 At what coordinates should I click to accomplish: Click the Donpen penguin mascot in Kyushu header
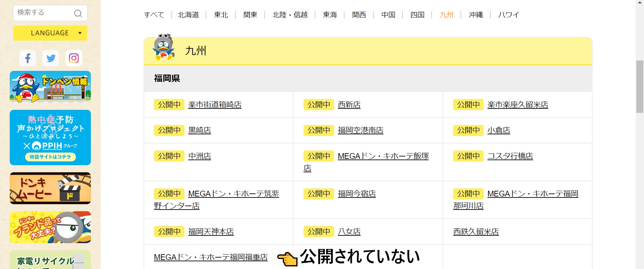[164, 47]
